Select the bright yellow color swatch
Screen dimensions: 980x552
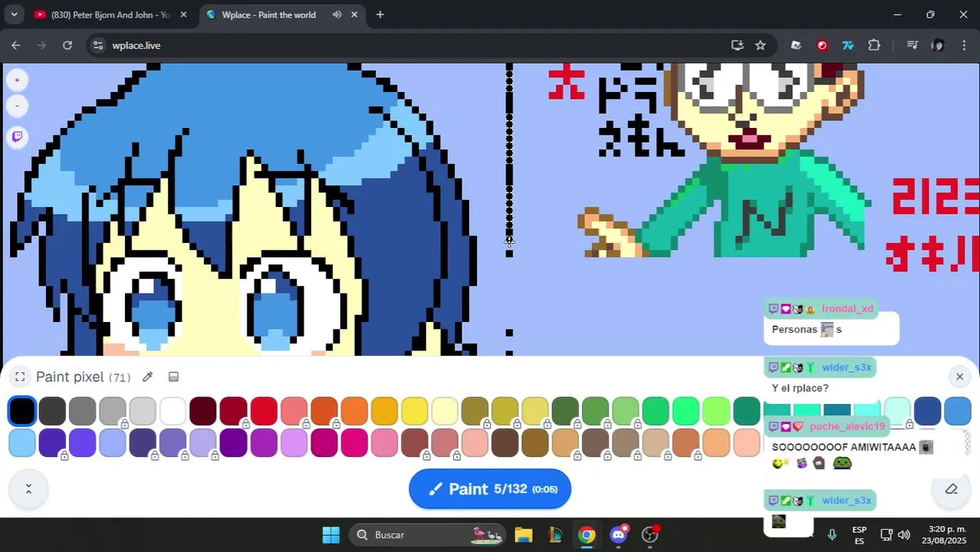click(414, 411)
